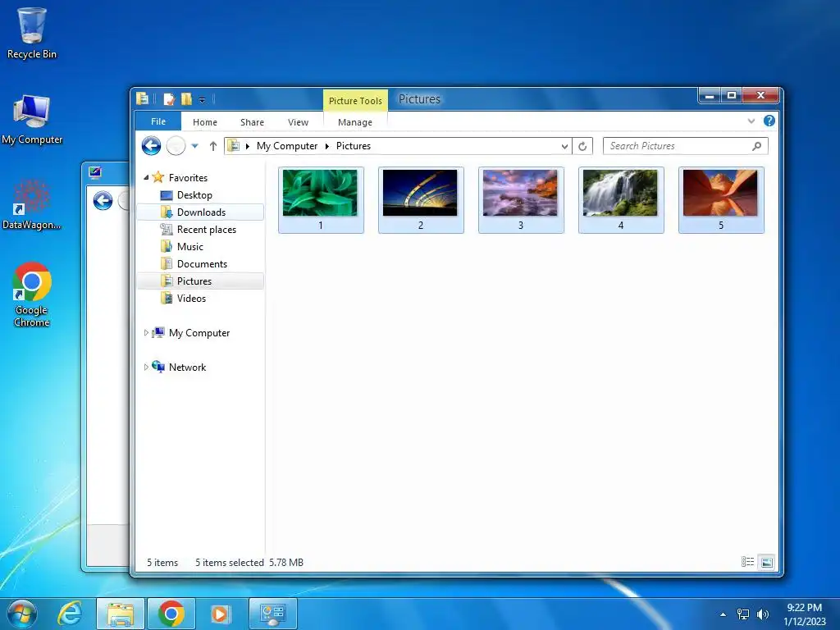The image size is (840, 630).
Task: Open the Manage tab under Picture Tools
Action: (x=354, y=122)
